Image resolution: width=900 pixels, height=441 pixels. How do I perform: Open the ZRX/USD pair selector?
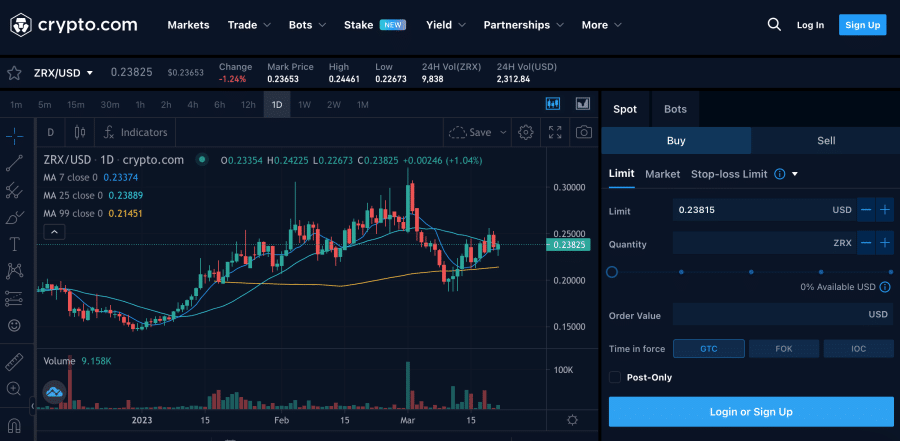click(63, 73)
